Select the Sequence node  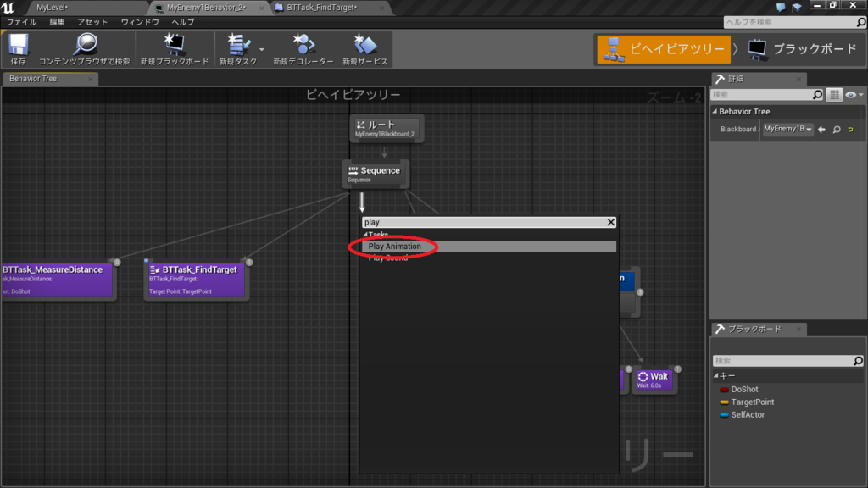[376, 174]
